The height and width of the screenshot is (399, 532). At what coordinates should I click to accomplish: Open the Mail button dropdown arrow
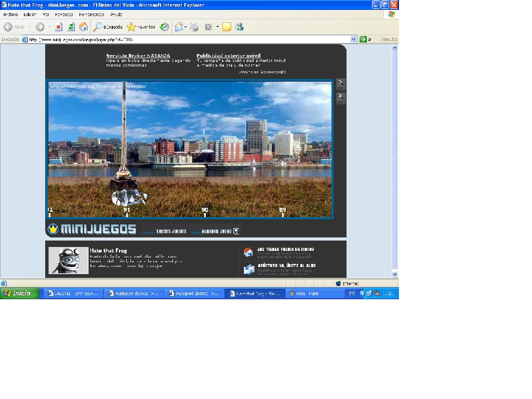point(185,27)
